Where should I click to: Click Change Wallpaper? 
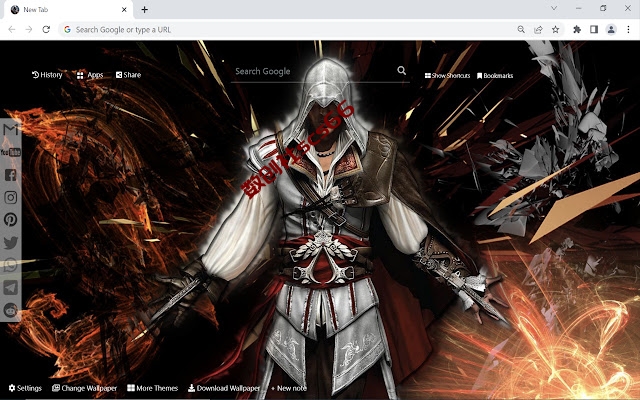[x=84, y=388]
